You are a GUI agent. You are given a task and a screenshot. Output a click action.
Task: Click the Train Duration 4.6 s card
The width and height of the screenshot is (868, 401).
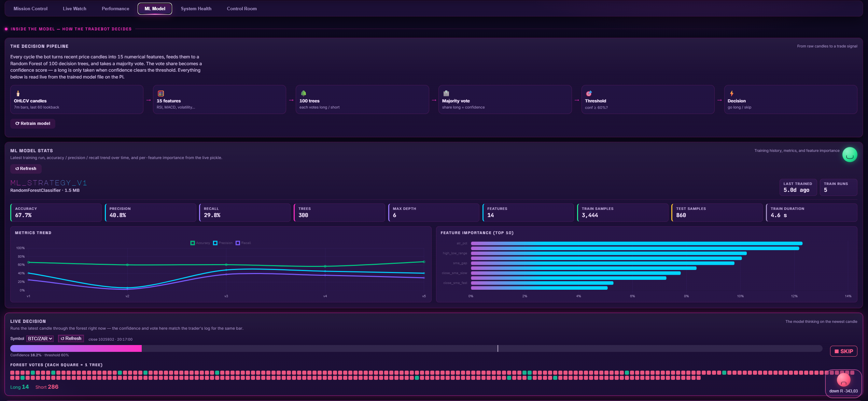coord(811,212)
